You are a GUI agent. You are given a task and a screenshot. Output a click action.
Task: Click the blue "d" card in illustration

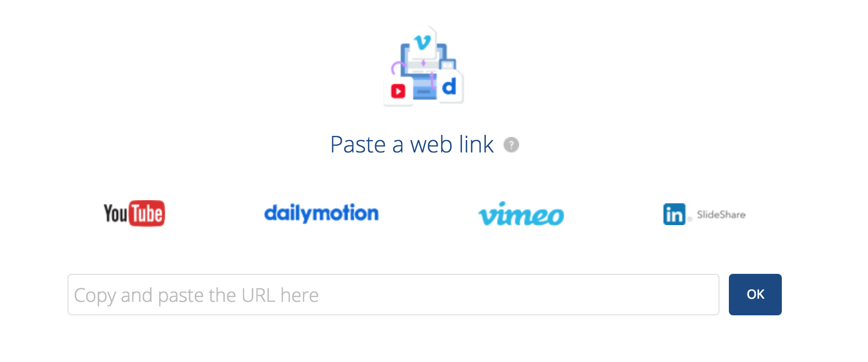pos(450,86)
